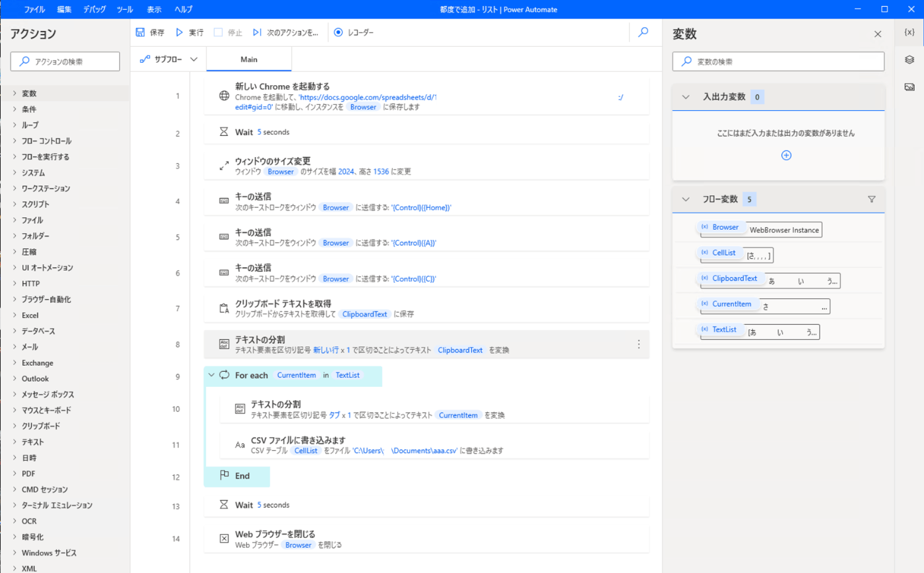Image resolution: width=924 pixels, height=573 pixels.
Task: Open the flow search magnifier icon
Action: (643, 32)
